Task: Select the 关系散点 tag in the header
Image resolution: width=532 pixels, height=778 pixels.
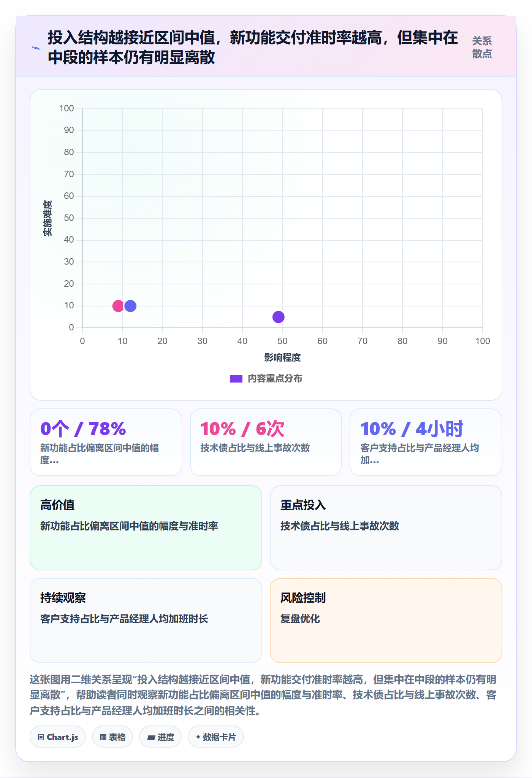Action: [x=482, y=48]
